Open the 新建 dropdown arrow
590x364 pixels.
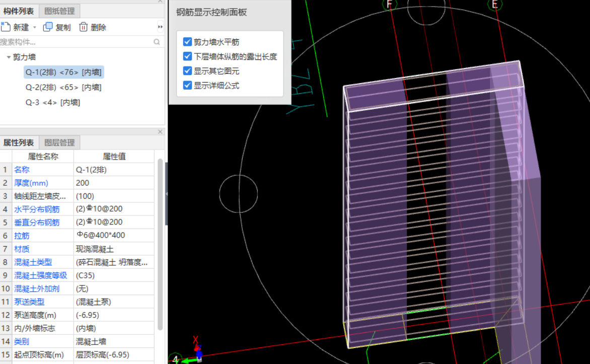coord(35,27)
